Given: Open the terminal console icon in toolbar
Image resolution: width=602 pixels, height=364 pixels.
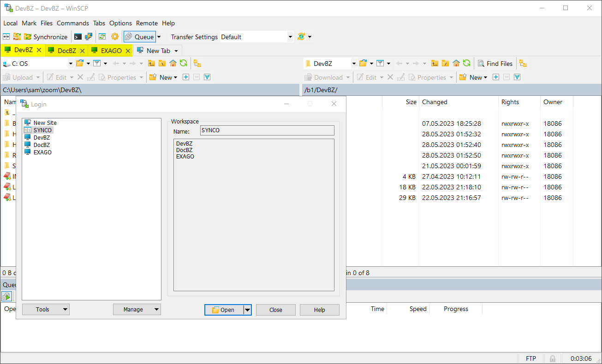Looking at the screenshot, I should click(78, 37).
